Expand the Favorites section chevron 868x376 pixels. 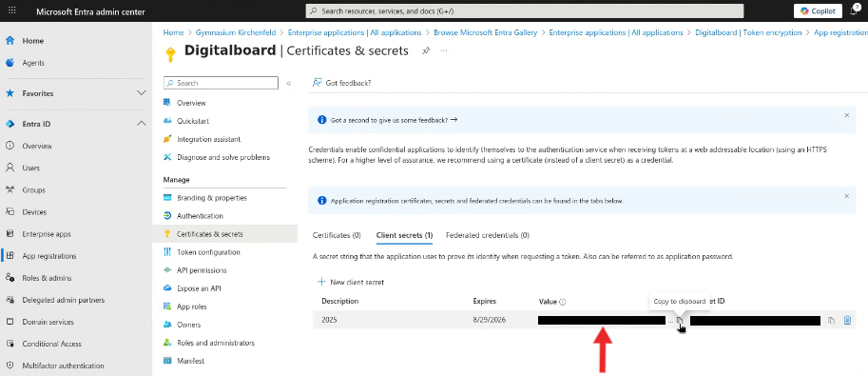[x=141, y=93]
